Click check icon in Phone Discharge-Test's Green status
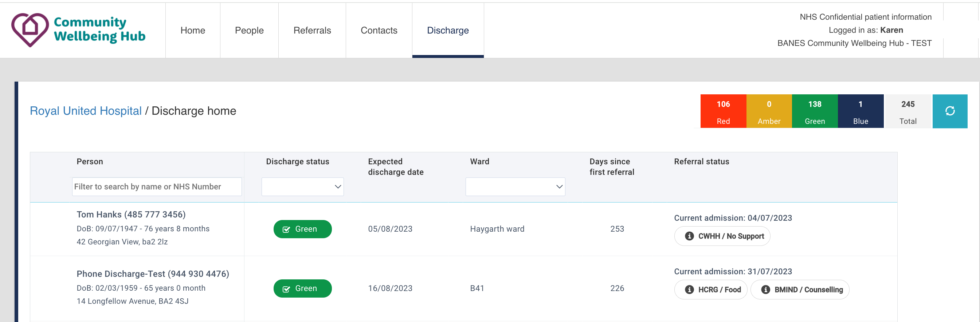 (x=286, y=289)
